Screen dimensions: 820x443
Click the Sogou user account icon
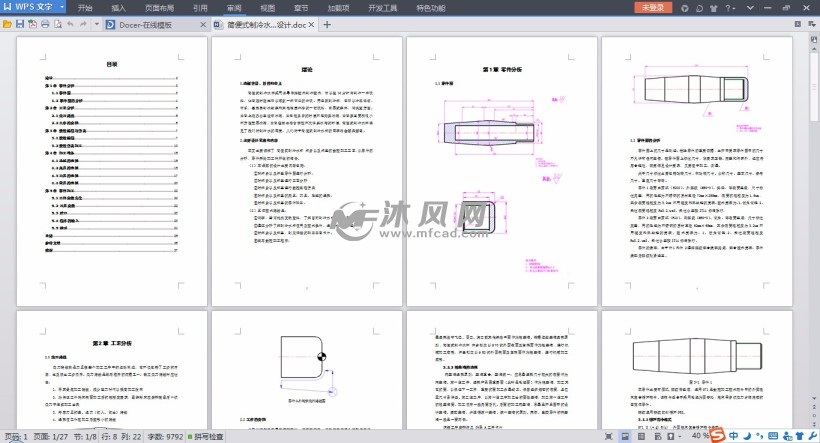pyautogui.click(x=787, y=435)
